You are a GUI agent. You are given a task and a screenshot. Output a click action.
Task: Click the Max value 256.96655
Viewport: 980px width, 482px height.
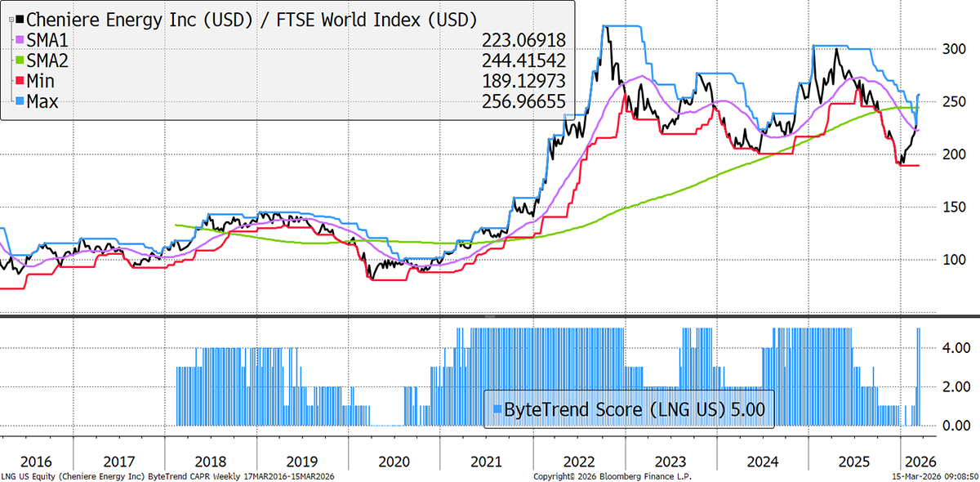pos(523,101)
